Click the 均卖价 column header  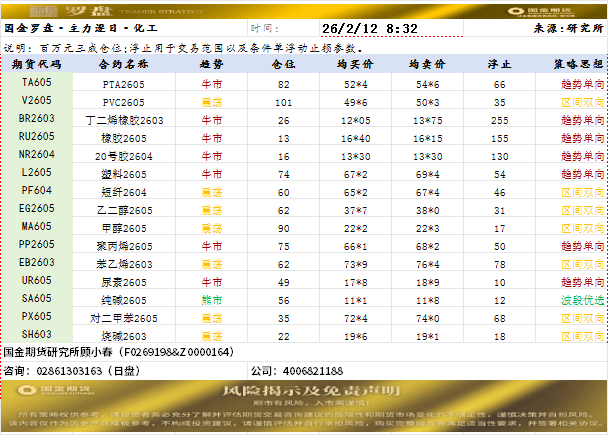pyautogui.click(x=427, y=64)
